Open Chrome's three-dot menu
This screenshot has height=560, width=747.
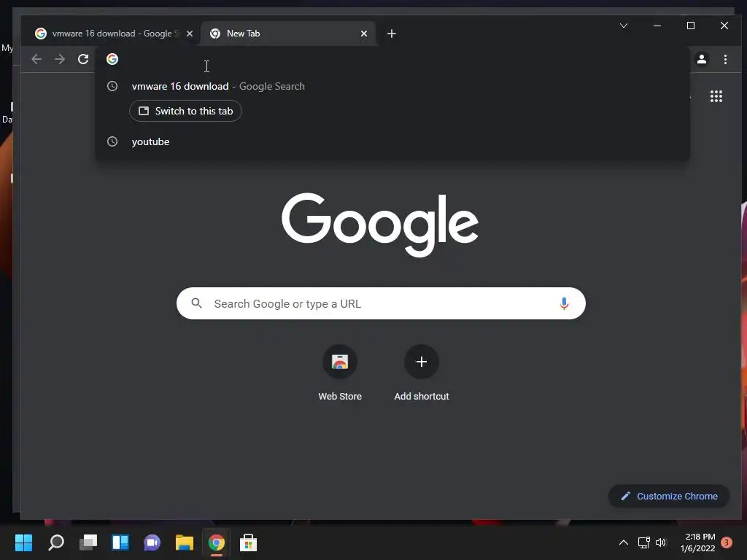point(725,59)
